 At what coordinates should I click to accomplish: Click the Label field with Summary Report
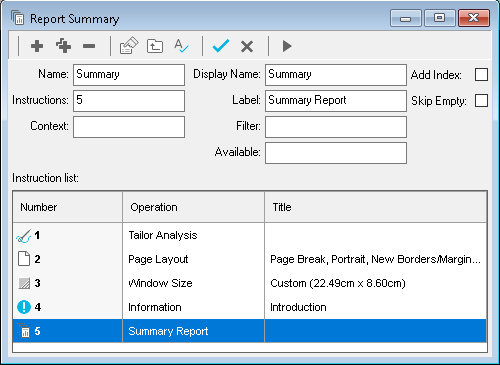[x=336, y=101]
